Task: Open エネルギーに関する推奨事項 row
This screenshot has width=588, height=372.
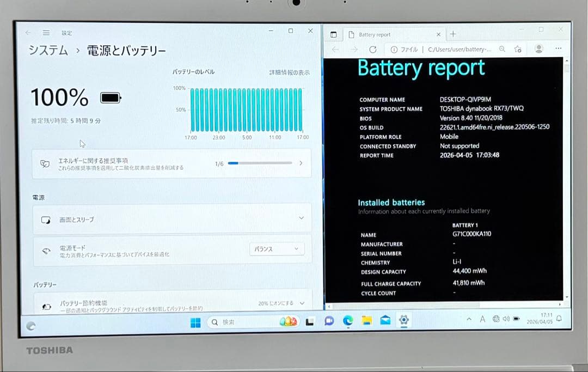Action: (x=171, y=163)
